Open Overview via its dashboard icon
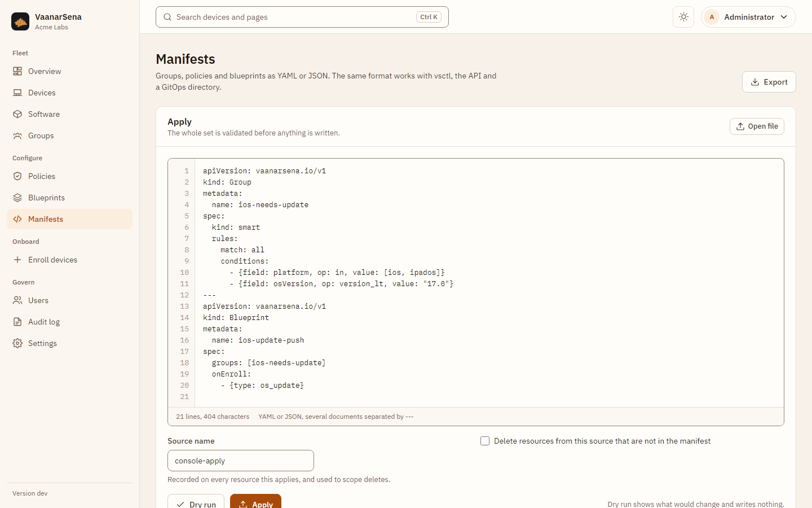Viewport: 812px width, 508px height. (17, 71)
